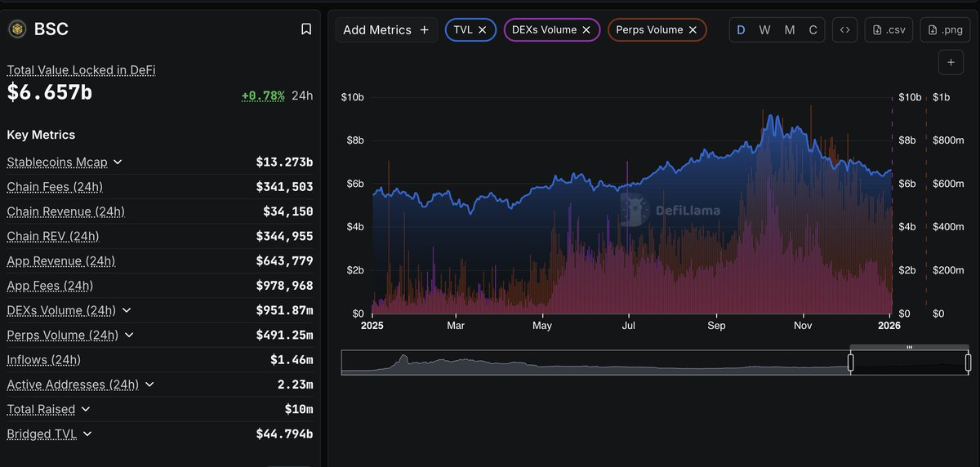This screenshot has height=467, width=980.
Task: Switch chart to monthly (M) interval
Action: coord(789,30)
